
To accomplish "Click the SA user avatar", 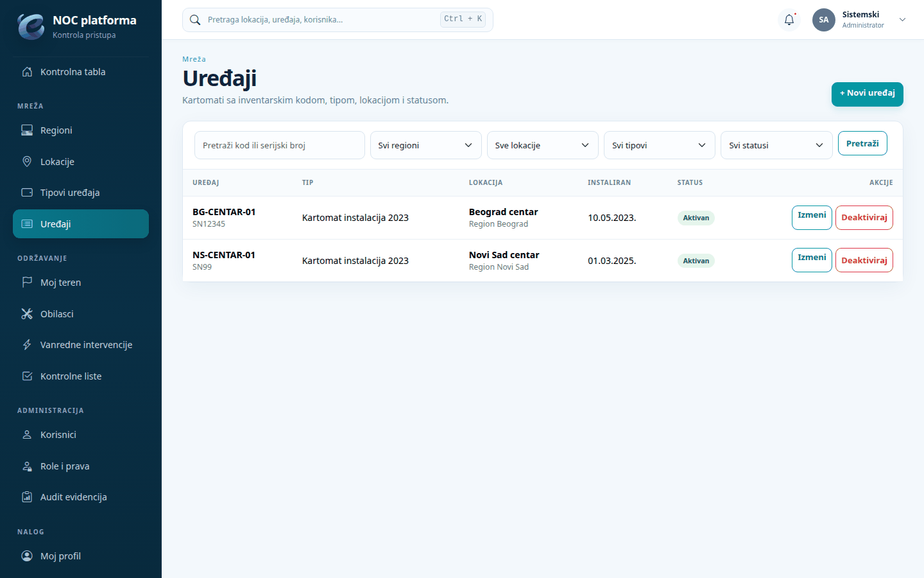I will 824,20.
